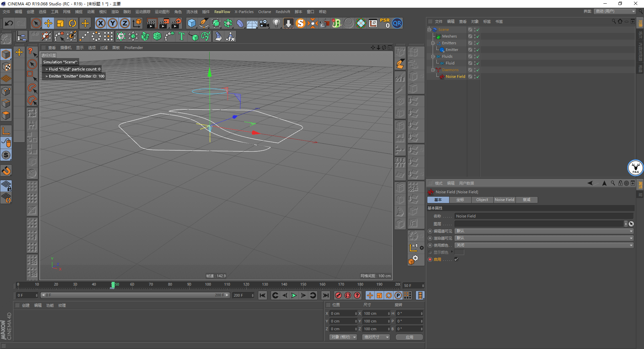Image resolution: width=644 pixels, height=349 pixels.
Task: Activate the Move tool in top toolbar
Action: pos(48,23)
